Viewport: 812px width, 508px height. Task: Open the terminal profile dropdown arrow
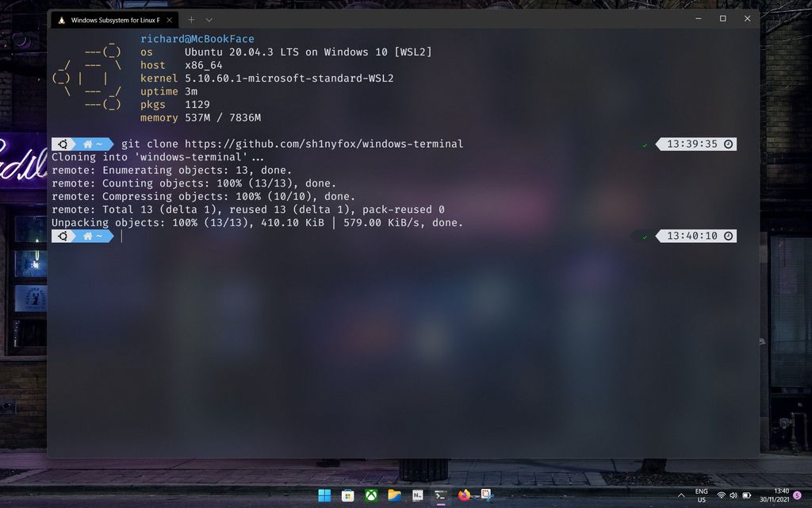click(x=208, y=19)
